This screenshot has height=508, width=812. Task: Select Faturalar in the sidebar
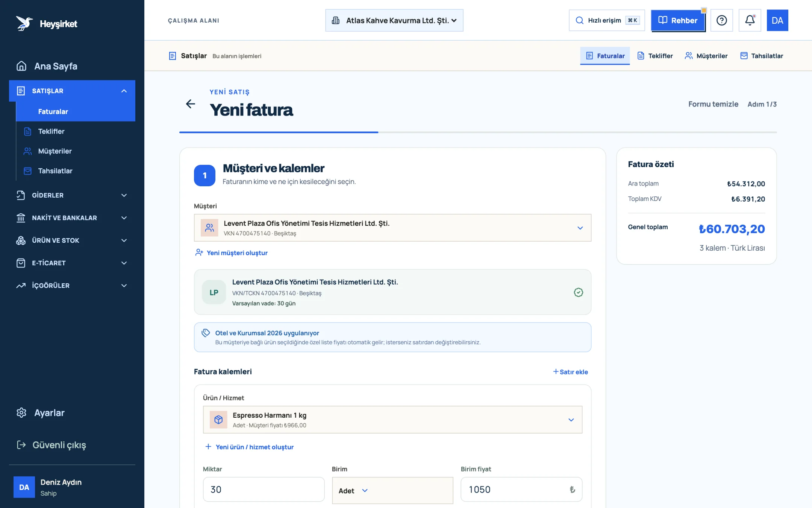[76, 112]
